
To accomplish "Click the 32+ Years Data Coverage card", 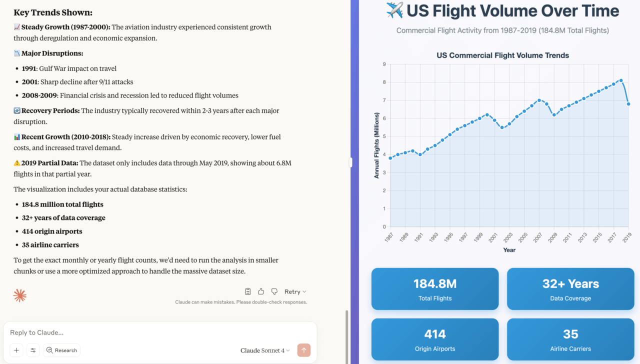I will (x=570, y=288).
